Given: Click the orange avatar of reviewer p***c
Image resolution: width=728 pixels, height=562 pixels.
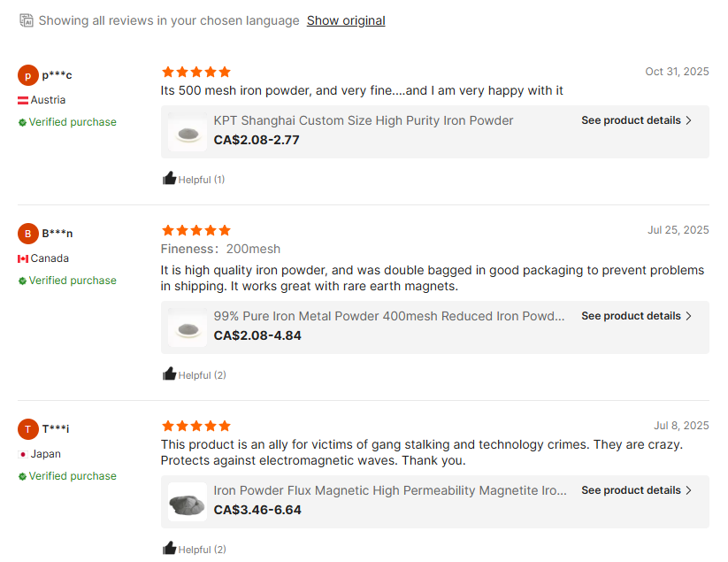Looking at the screenshot, I should (x=28, y=75).
